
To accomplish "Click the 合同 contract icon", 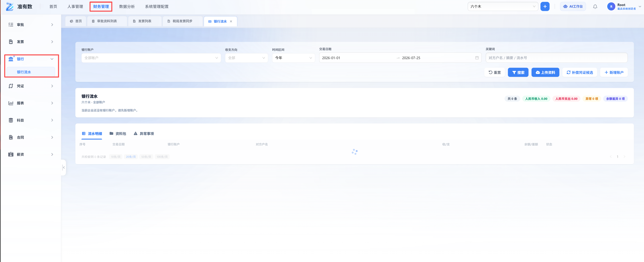I will click(x=11, y=137).
